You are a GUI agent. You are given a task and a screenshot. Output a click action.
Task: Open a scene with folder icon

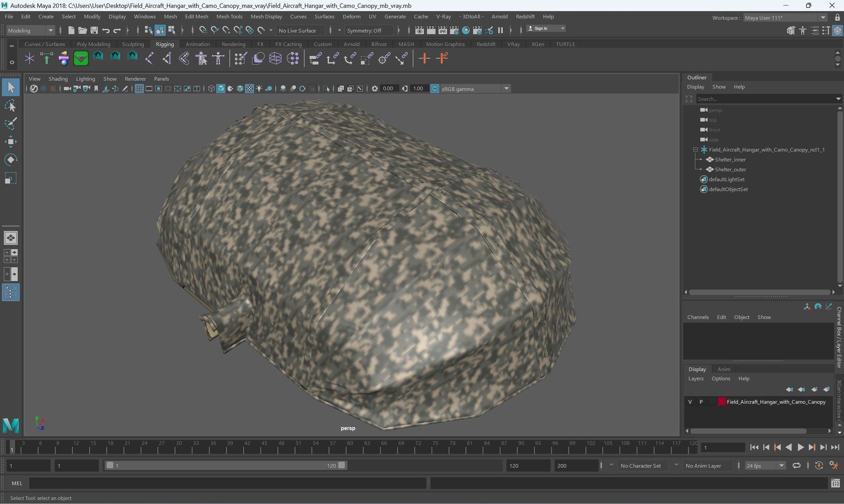coord(83,30)
